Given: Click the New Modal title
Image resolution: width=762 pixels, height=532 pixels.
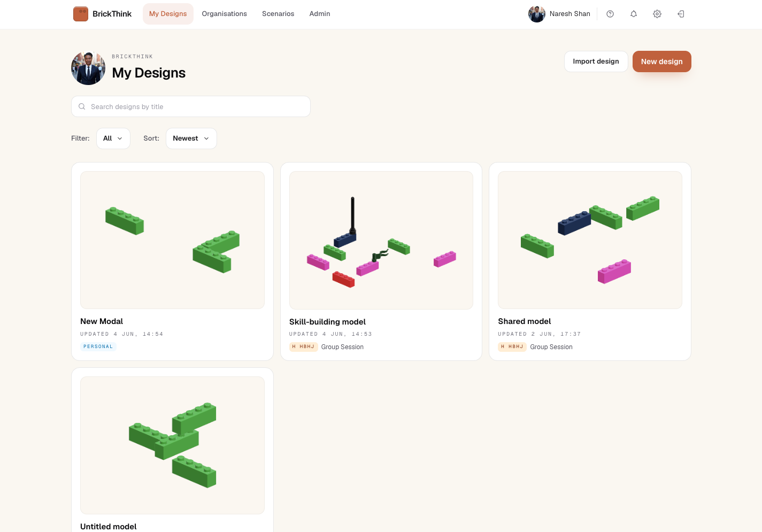Looking at the screenshot, I should (x=102, y=321).
